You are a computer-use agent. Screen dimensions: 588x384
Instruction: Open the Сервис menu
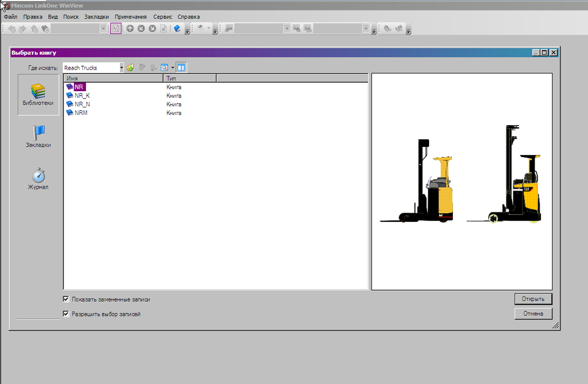163,17
